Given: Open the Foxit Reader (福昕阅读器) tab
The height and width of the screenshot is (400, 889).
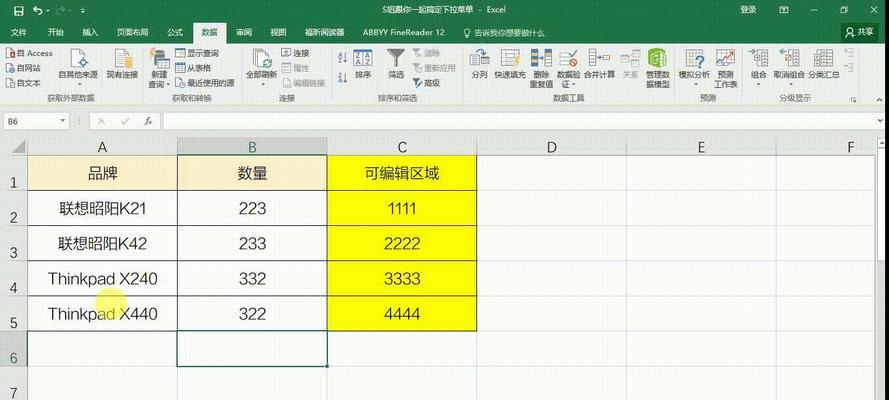Looking at the screenshot, I should click(324, 32).
